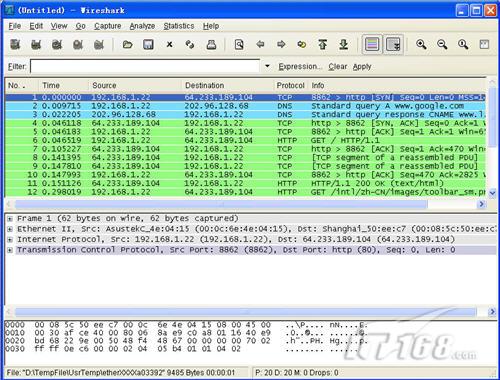Image resolution: width=500 pixels, height=380 pixels.
Task: Open Find Packet using magnifier page icon
Action: pos(239,44)
